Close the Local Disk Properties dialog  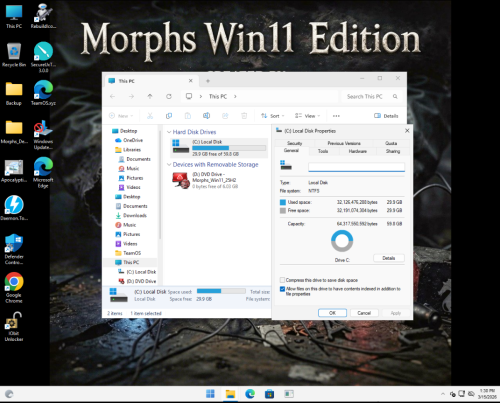click(x=407, y=131)
